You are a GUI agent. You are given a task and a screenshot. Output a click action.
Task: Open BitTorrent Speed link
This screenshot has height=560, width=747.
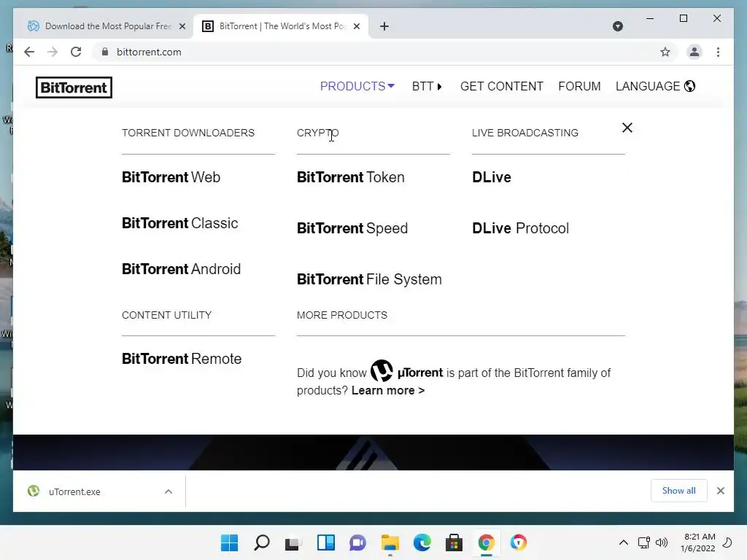[x=352, y=228]
